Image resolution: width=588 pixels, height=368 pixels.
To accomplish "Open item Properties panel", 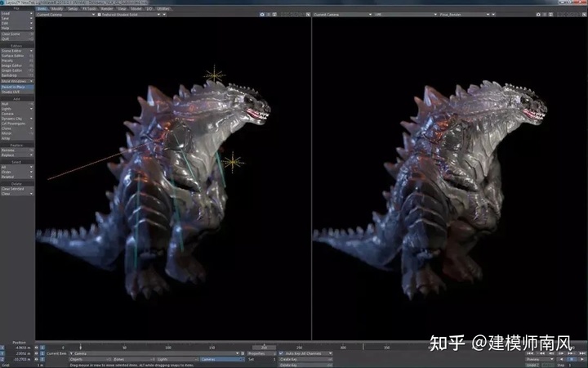I will pyautogui.click(x=261, y=353).
